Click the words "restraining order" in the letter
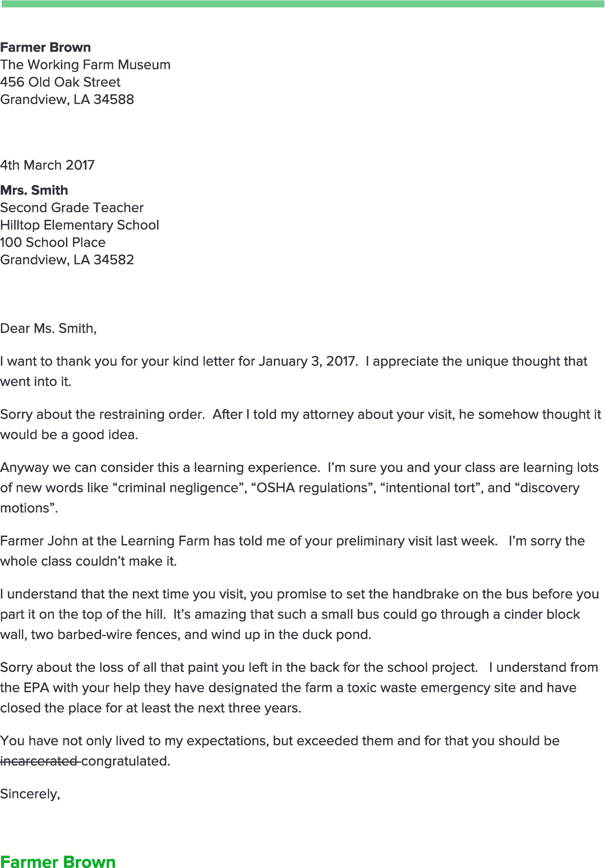The width and height of the screenshot is (605, 868). click(140, 414)
